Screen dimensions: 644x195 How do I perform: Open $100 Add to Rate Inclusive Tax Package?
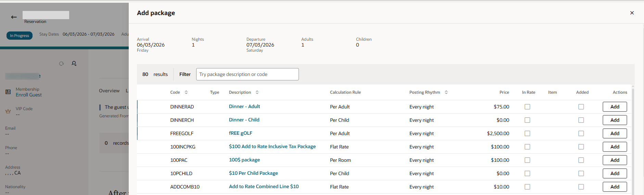click(272, 146)
